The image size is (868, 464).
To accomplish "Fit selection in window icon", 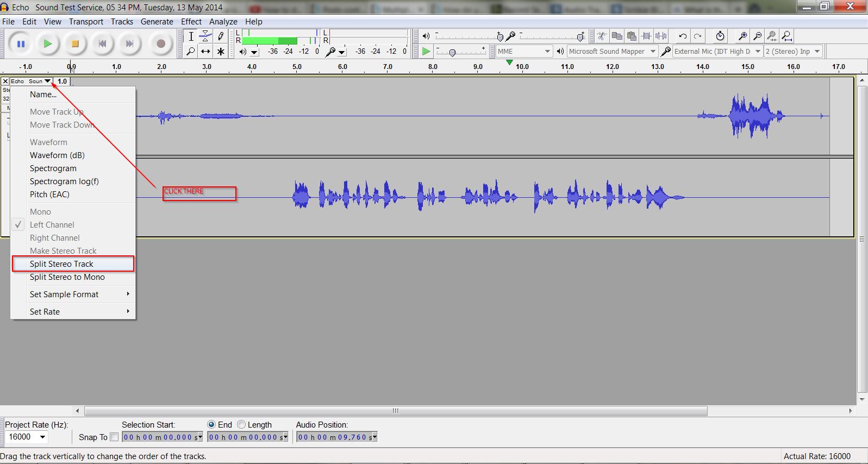I will tap(772, 36).
